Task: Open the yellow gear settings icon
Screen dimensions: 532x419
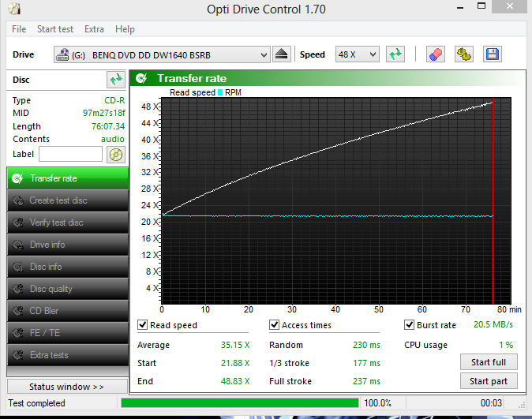Action: coord(464,54)
